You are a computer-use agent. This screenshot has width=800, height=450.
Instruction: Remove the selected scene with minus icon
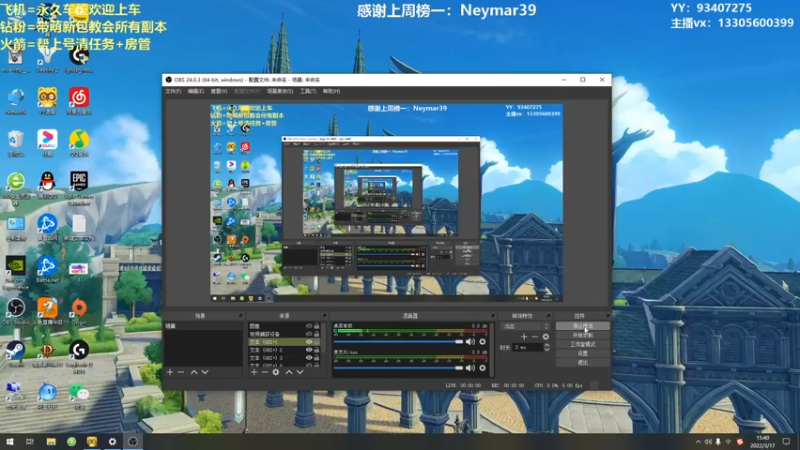point(181,372)
